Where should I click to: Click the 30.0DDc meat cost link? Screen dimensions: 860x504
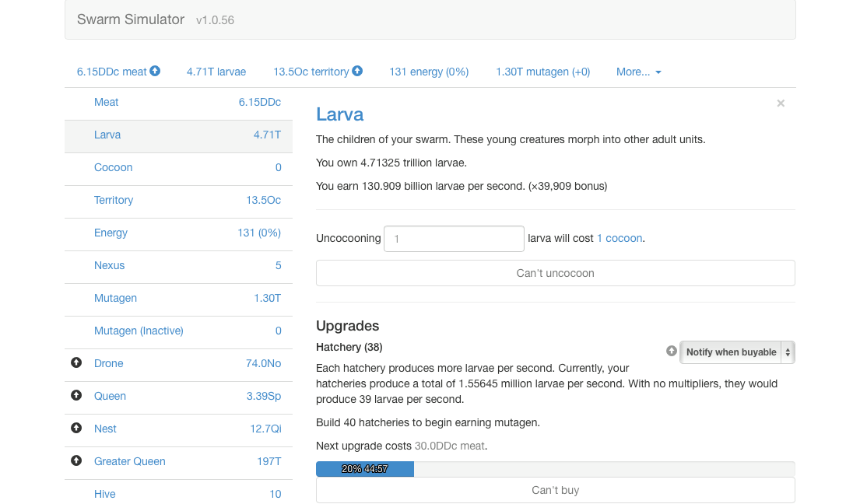[x=449, y=446]
